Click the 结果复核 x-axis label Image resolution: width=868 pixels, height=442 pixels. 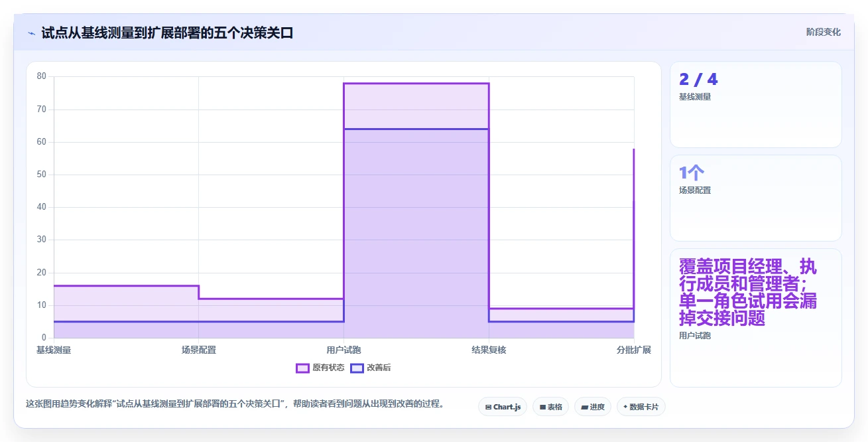pyautogui.click(x=489, y=350)
